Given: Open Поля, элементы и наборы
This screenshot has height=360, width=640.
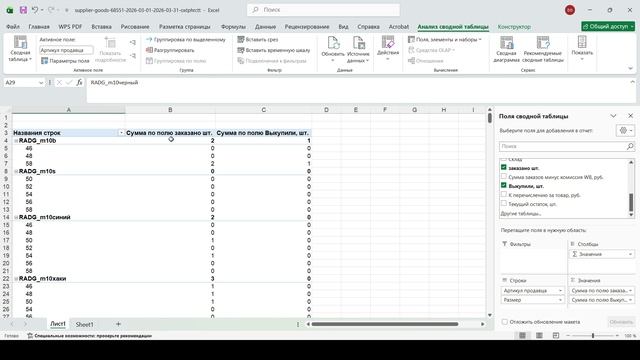Looking at the screenshot, I should [x=445, y=40].
